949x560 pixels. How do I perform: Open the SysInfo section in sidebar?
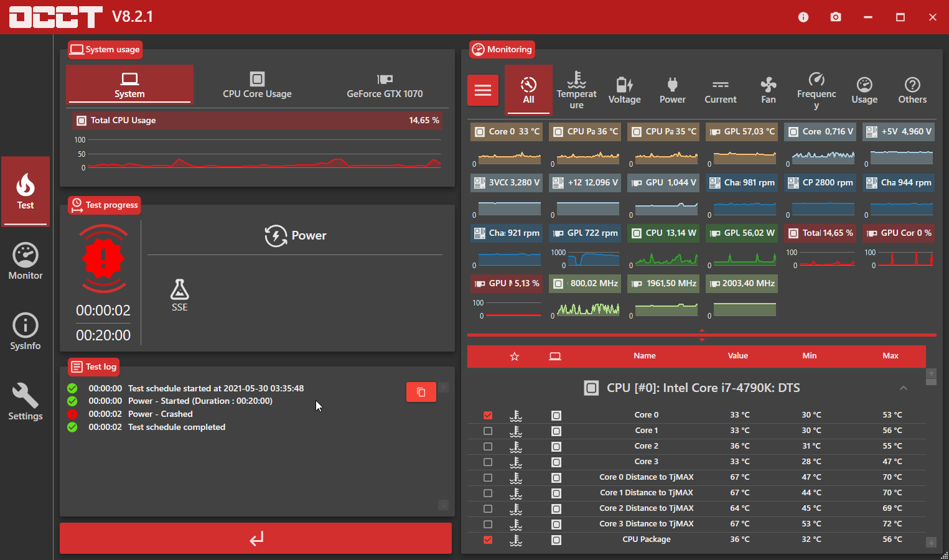(x=26, y=332)
